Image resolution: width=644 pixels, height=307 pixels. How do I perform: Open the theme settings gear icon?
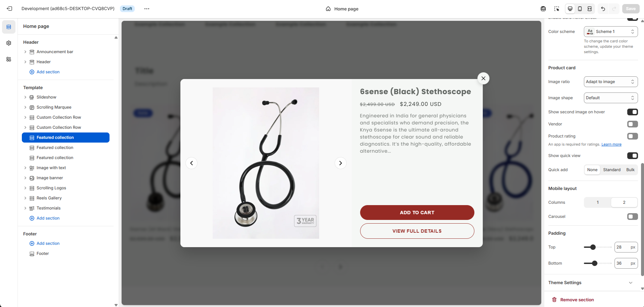tap(9, 43)
